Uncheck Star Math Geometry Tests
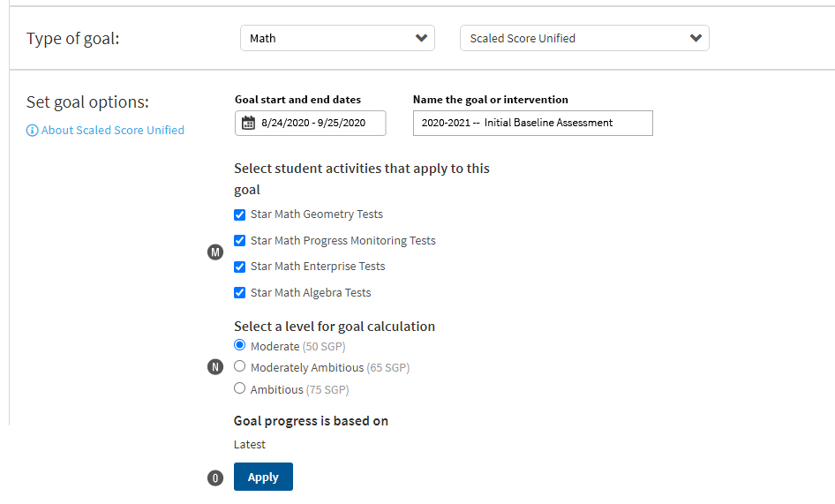The image size is (835, 504). pyautogui.click(x=239, y=214)
